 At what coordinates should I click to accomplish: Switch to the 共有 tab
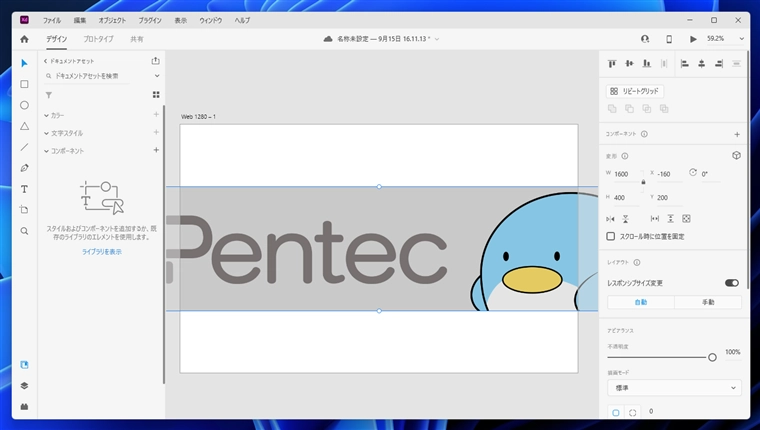(137, 39)
